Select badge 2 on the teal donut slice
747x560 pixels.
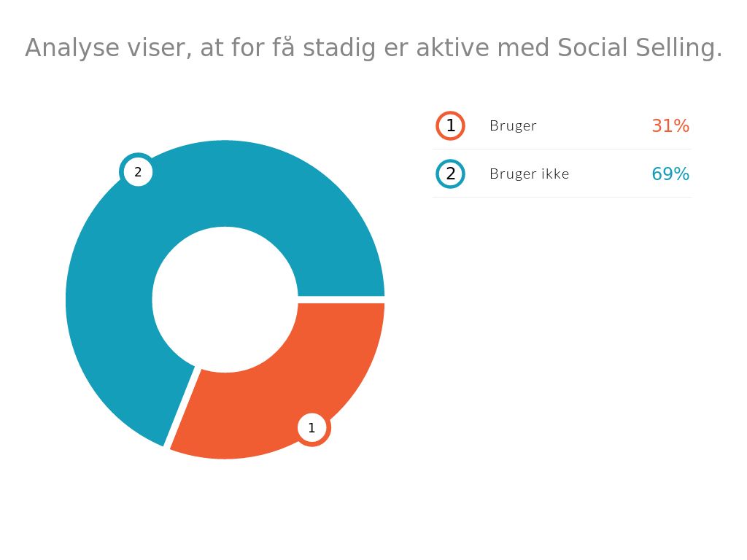pos(137,172)
